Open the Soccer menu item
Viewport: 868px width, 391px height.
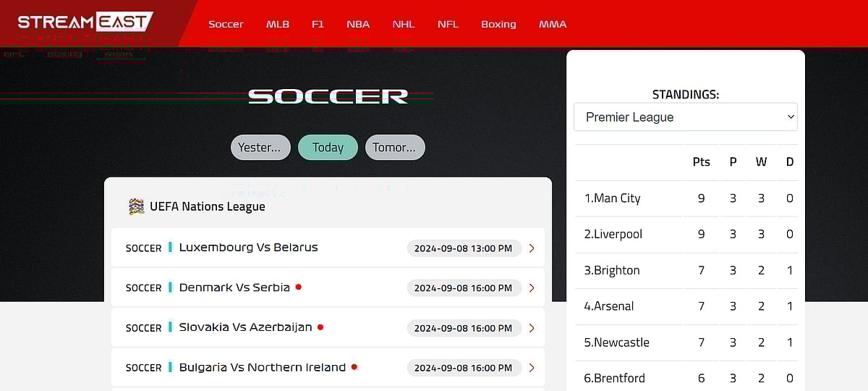click(x=226, y=24)
